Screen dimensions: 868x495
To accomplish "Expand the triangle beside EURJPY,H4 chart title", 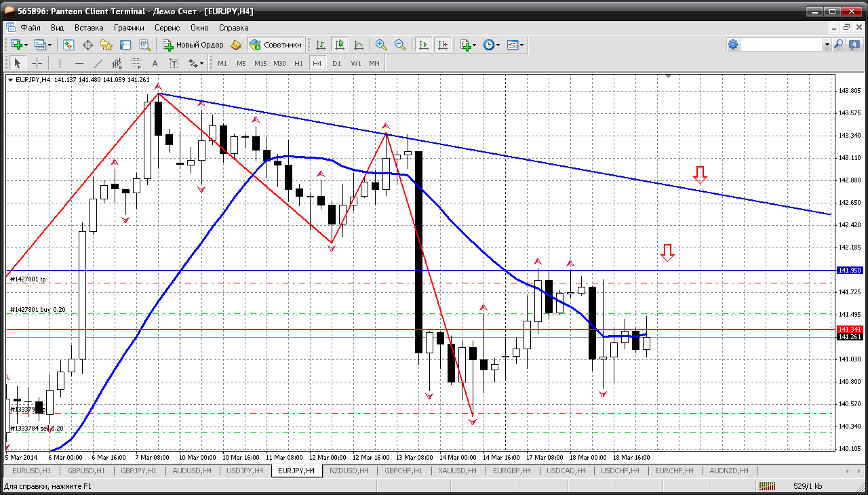I will coord(11,79).
